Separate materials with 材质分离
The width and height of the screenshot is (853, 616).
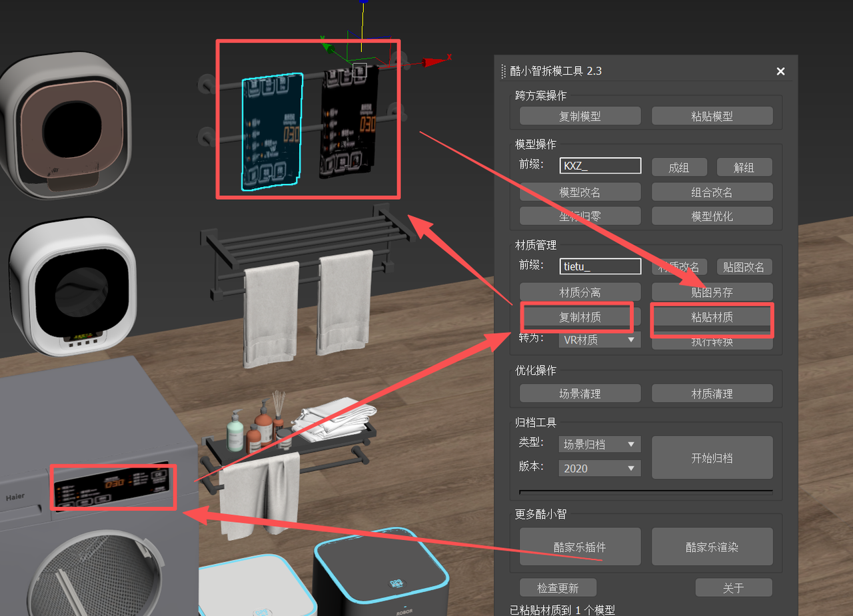pos(580,292)
